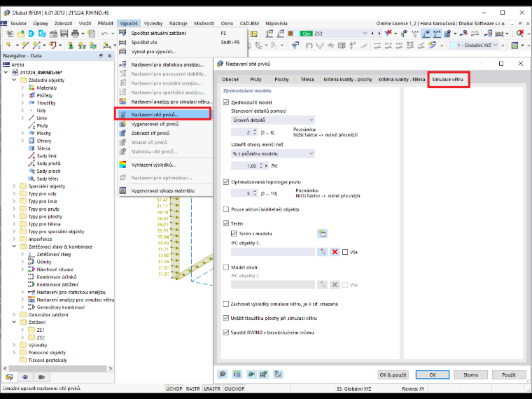Click the Navigator display eye tab icon
Screen dimensions: 532x399
25,377
